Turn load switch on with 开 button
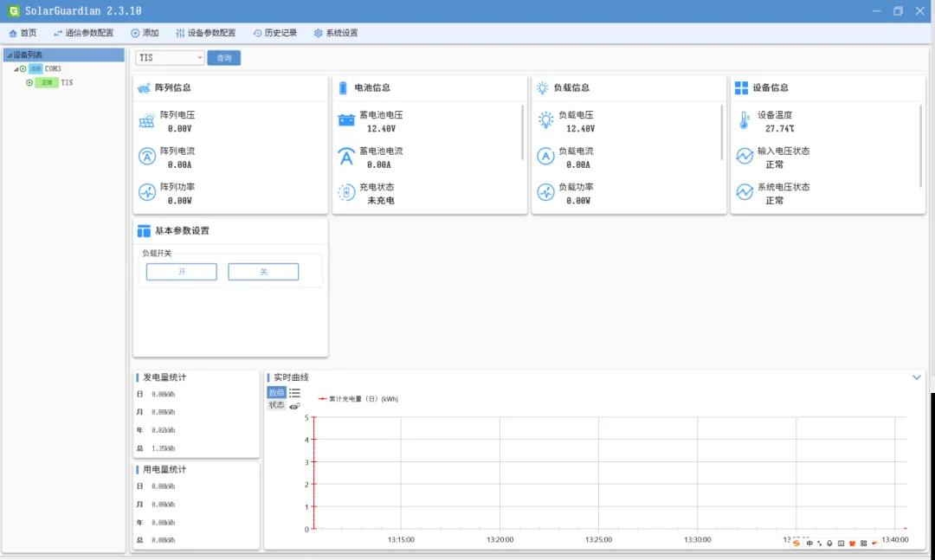935x560 pixels. (x=182, y=272)
